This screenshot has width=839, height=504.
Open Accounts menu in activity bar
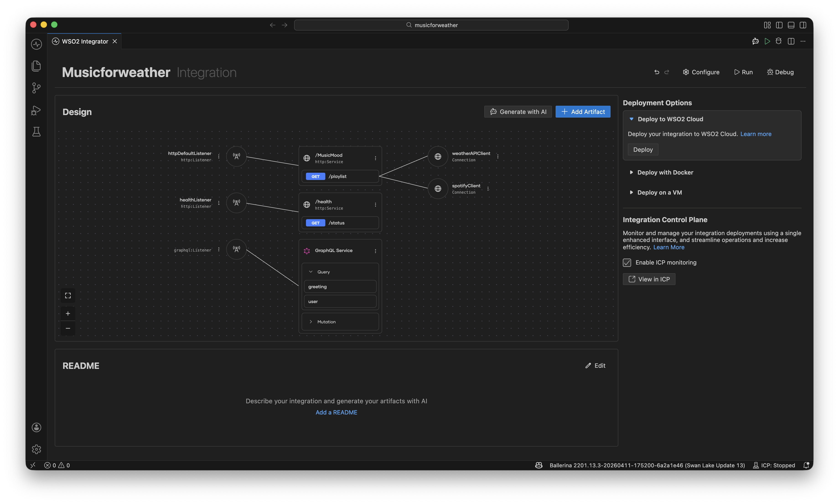[x=36, y=427]
